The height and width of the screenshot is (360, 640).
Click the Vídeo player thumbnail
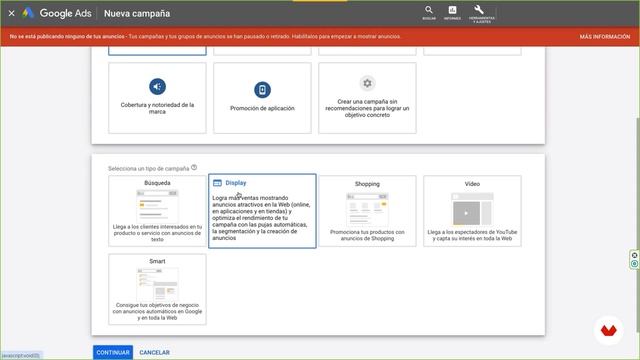(472, 209)
